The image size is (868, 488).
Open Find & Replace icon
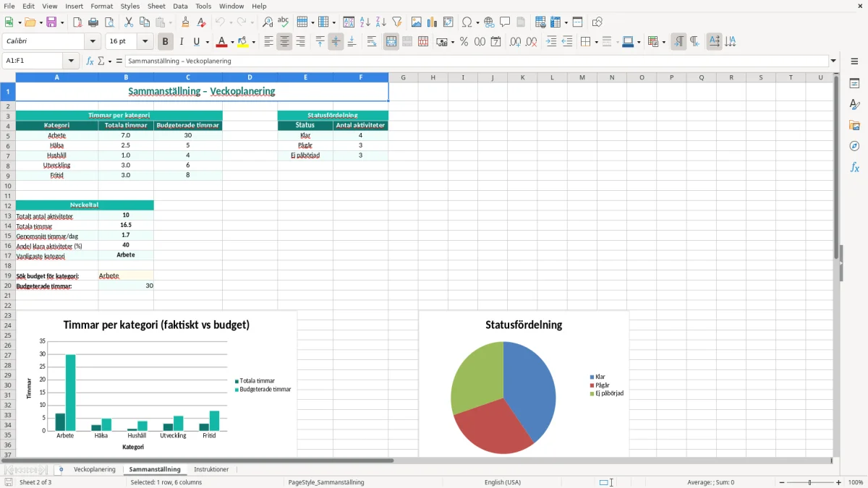point(268,22)
